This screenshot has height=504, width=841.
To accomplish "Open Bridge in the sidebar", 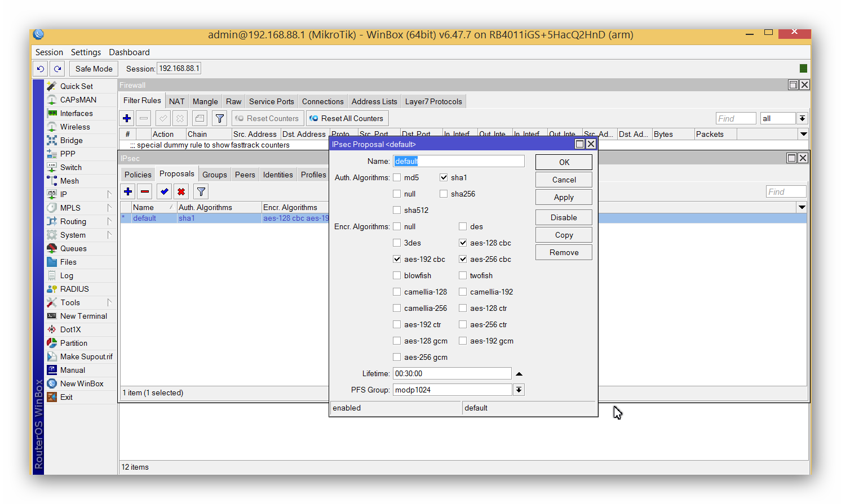I will click(x=72, y=140).
